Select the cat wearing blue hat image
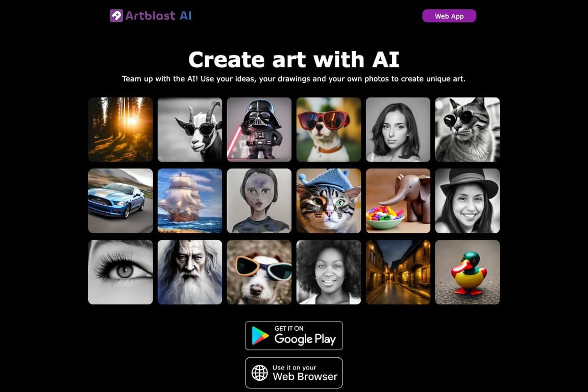 tap(329, 201)
